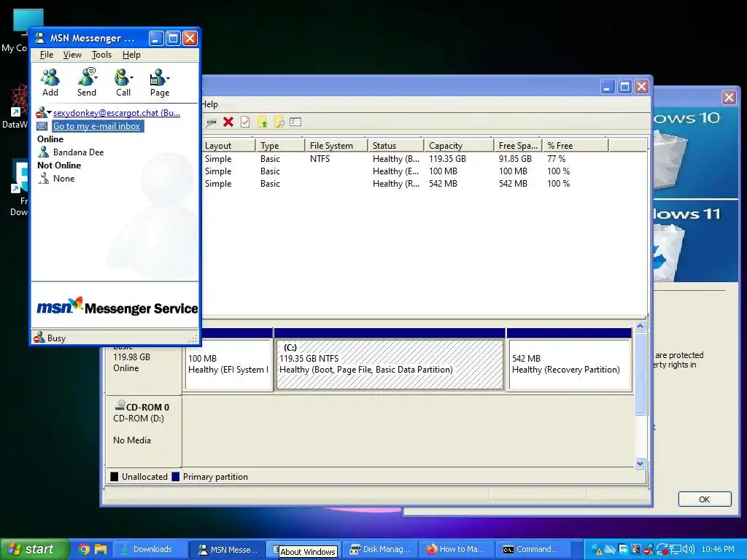Switch to the Command Prompt taskbar button
Screen dimensions: 747x560
click(x=533, y=550)
